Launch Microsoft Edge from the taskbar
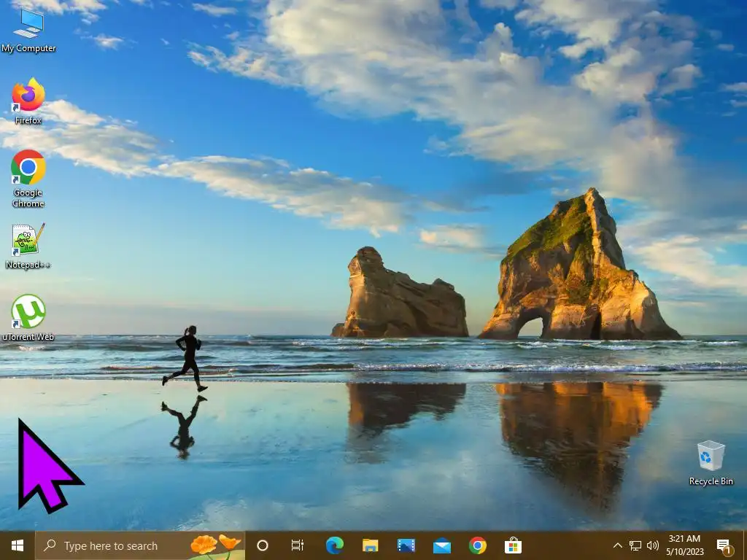This screenshot has width=747, height=560. (334, 545)
